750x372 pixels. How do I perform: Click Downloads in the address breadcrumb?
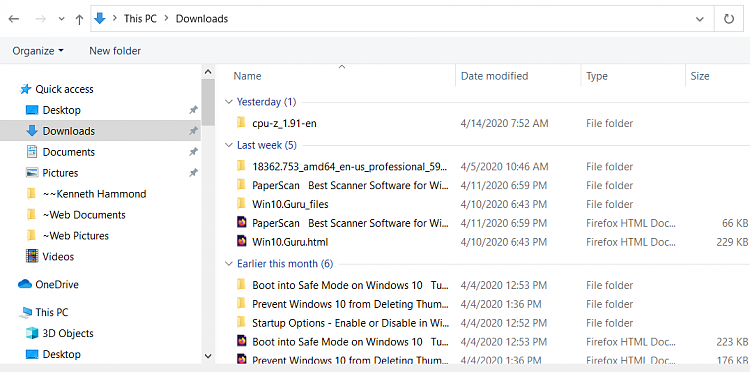[202, 19]
